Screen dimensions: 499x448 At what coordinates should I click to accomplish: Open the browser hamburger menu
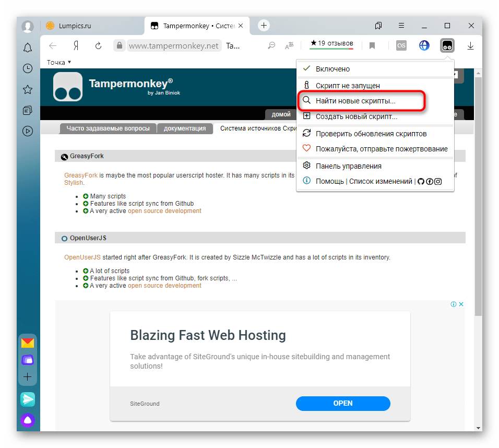[401, 26]
